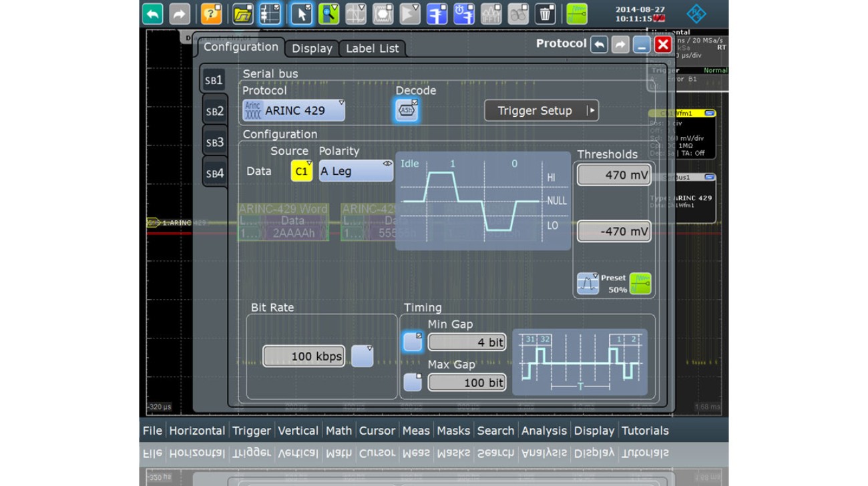Click the green preset waveform icon under Thresholds
Image resolution: width=868 pixels, height=486 pixels.
point(640,284)
